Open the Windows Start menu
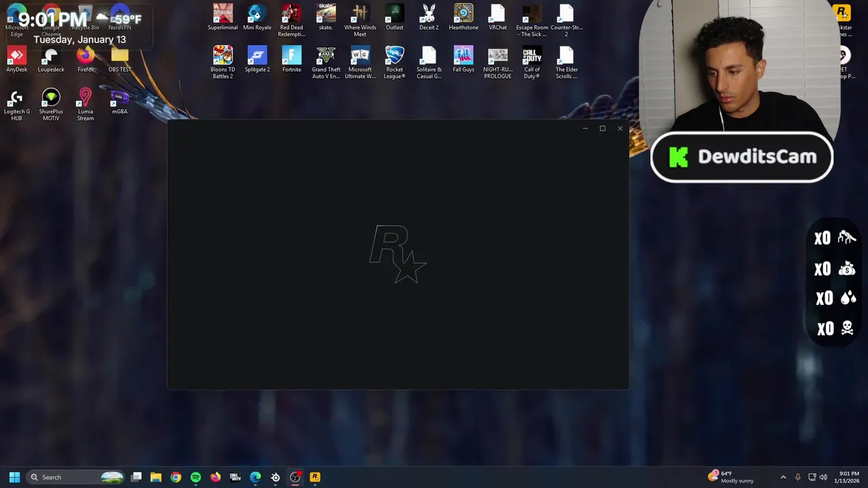The height and width of the screenshot is (488, 868). (14, 477)
